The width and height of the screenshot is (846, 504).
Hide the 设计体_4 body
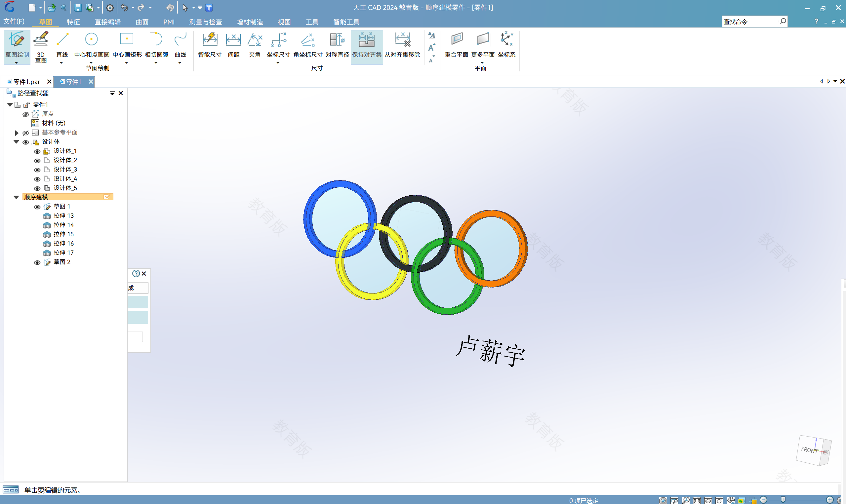37,179
